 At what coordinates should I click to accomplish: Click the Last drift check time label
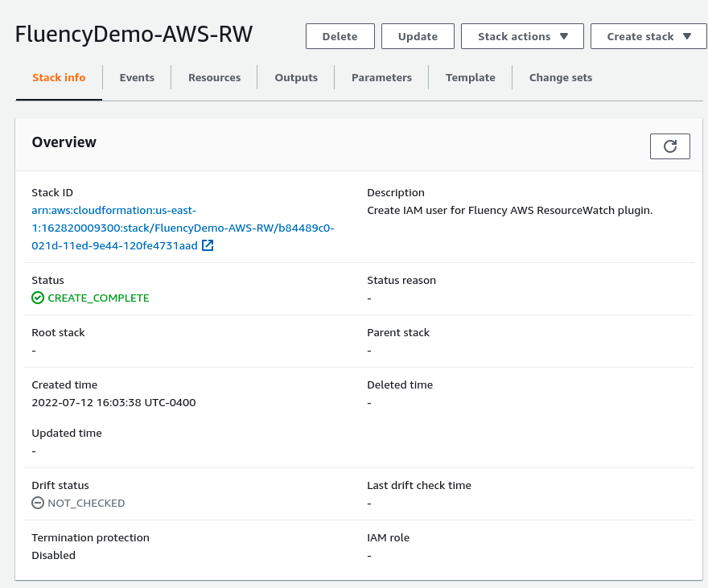click(419, 485)
